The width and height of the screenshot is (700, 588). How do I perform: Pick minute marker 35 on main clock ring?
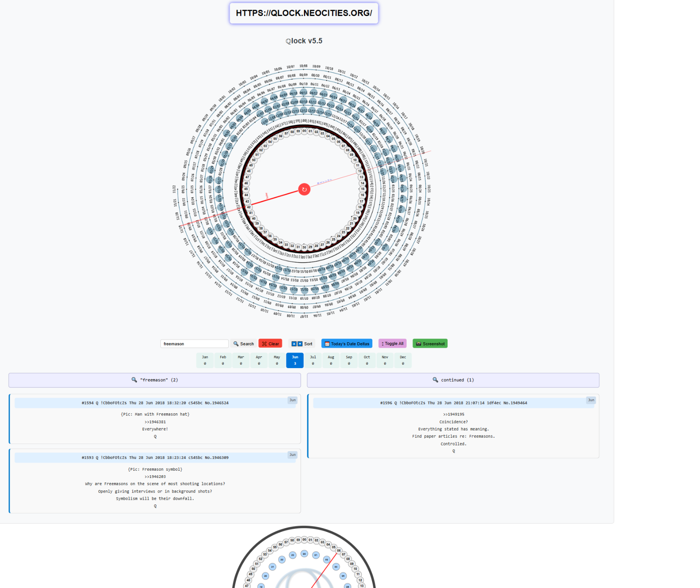(275, 239)
